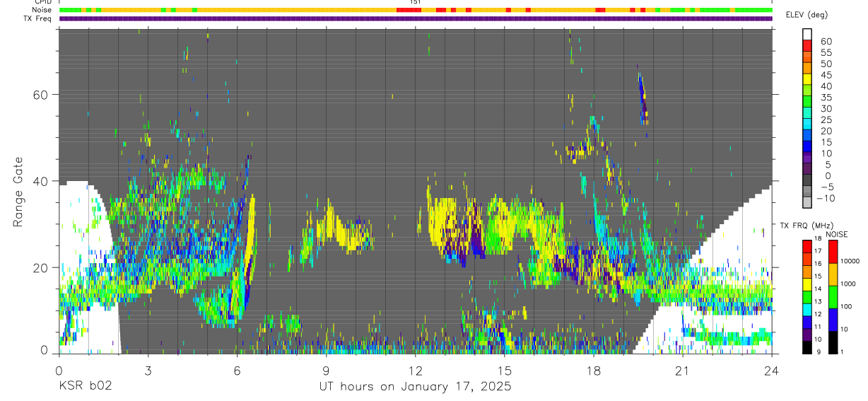Select the yellow 45-degree elevation color
The width and height of the screenshot is (868, 401).
[x=807, y=78]
